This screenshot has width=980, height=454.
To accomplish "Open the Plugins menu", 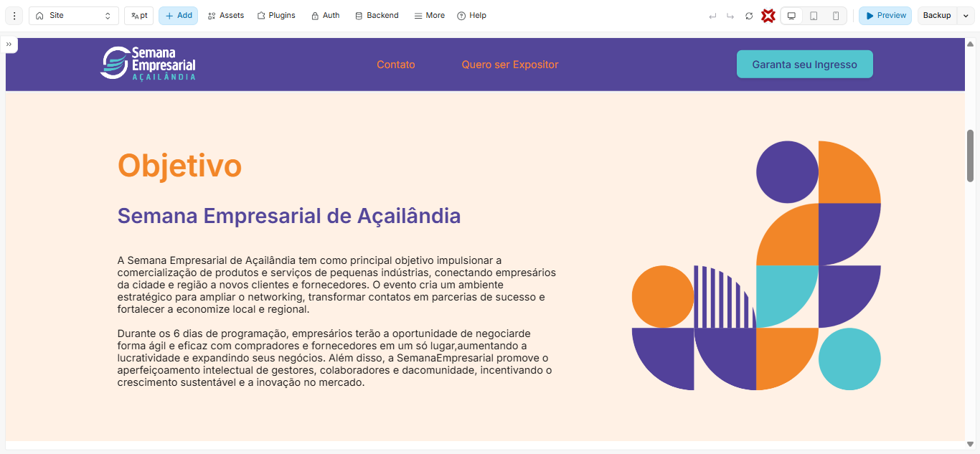I will [276, 16].
